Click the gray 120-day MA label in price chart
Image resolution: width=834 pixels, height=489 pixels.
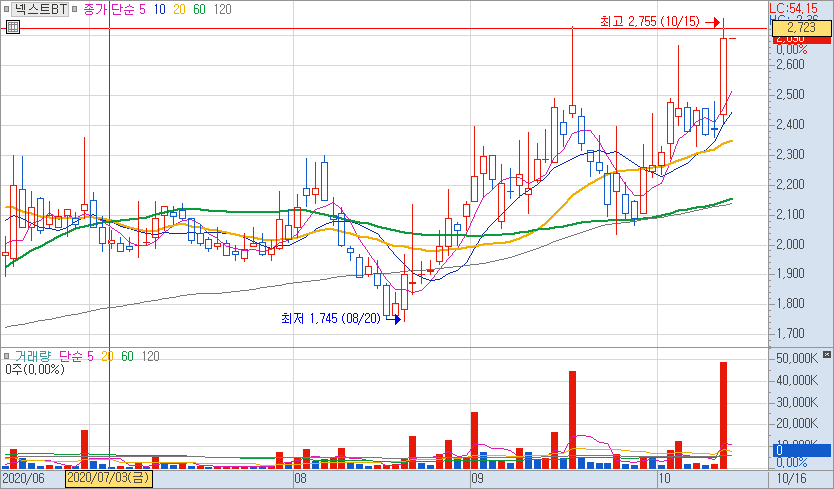[x=222, y=10]
